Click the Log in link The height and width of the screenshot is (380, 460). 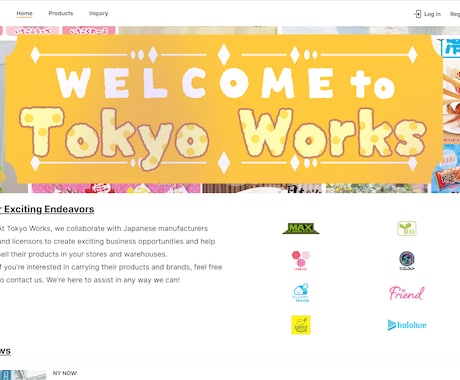click(x=432, y=14)
